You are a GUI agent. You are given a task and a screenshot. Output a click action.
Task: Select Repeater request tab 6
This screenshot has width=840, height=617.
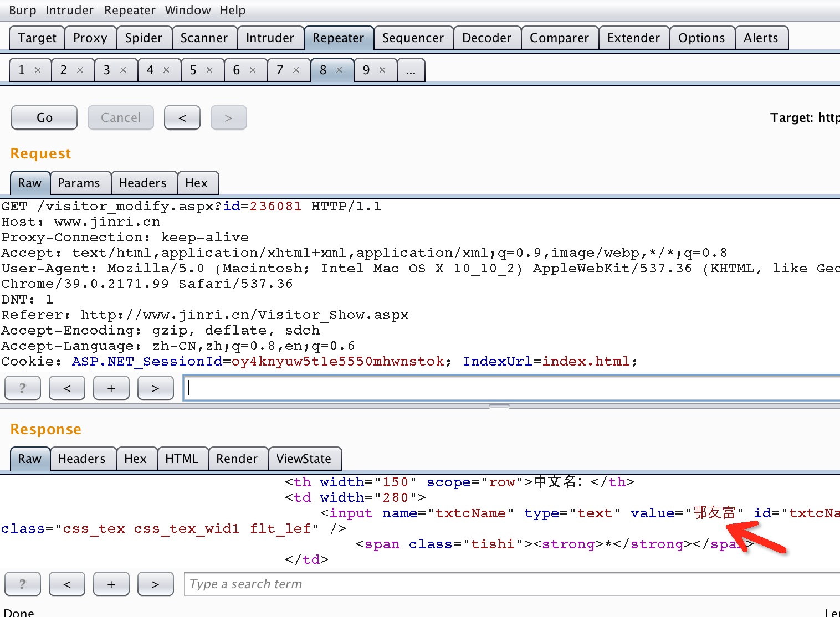(237, 70)
